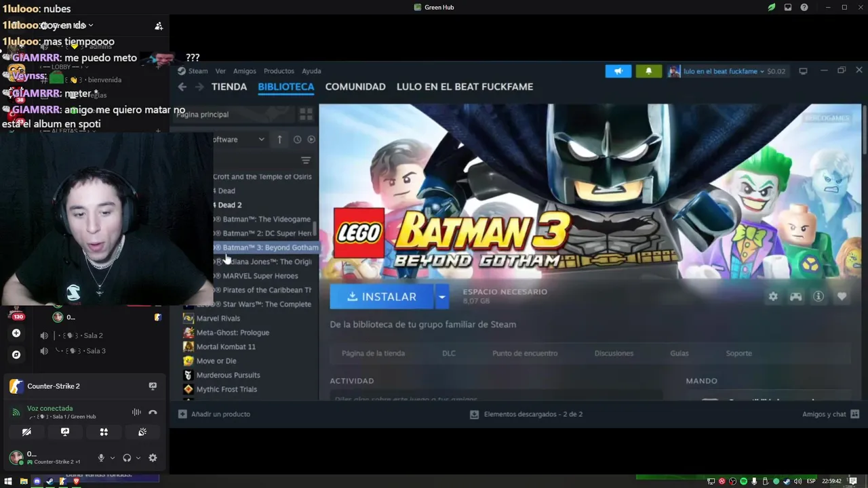Open the Steam menu

pyautogui.click(x=198, y=71)
